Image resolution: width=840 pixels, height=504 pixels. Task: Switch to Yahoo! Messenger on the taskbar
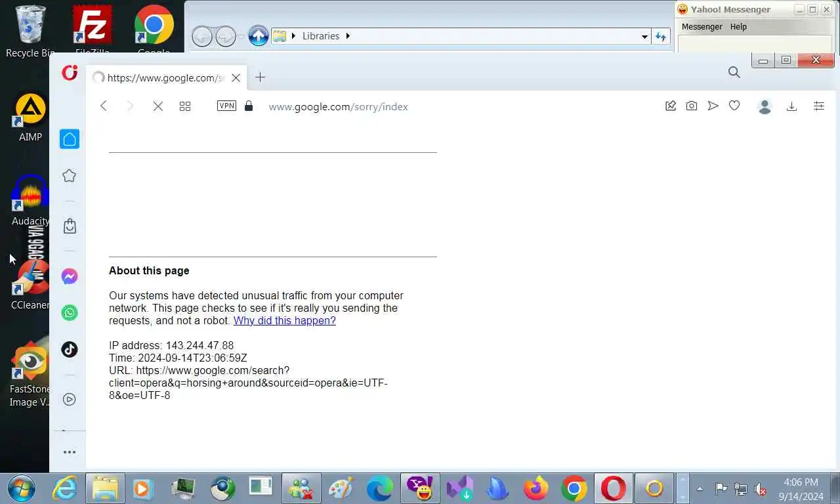point(419,488)
